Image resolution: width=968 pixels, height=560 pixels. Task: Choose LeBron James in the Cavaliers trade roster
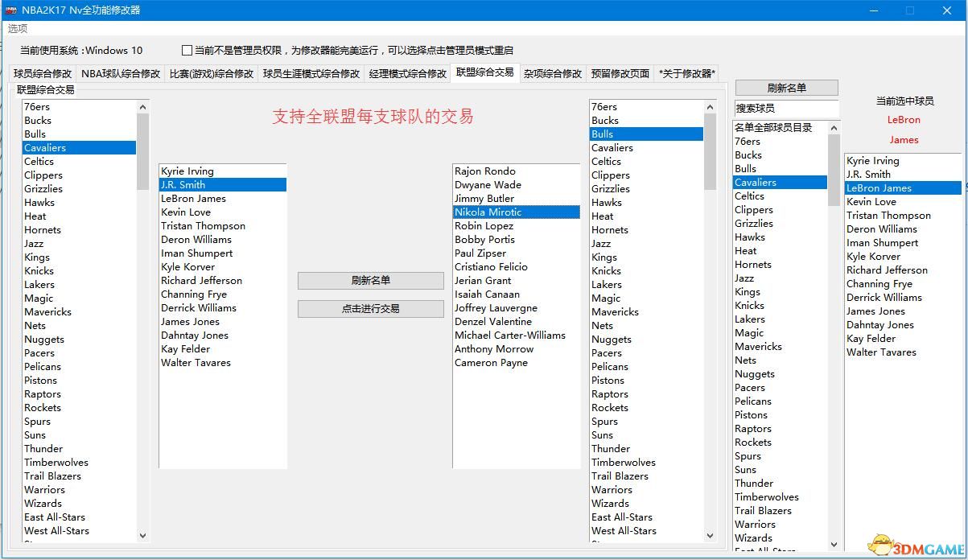(223, 199)
